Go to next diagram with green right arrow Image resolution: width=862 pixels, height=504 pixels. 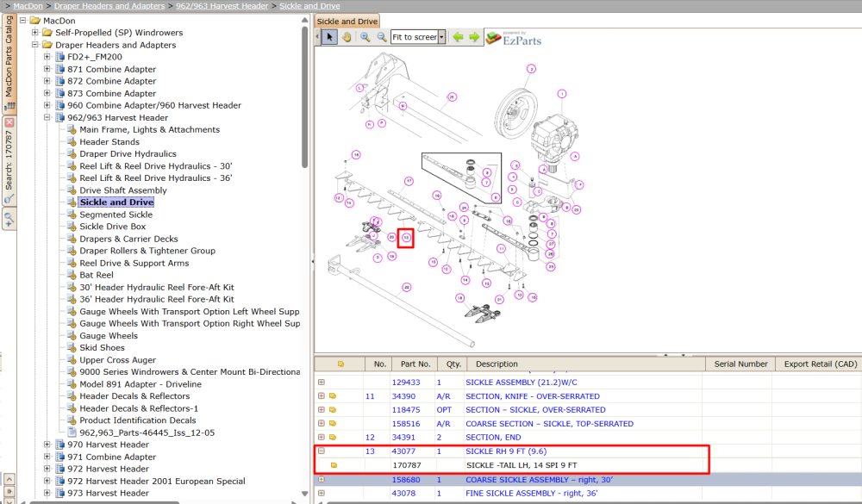click(474, 37)
